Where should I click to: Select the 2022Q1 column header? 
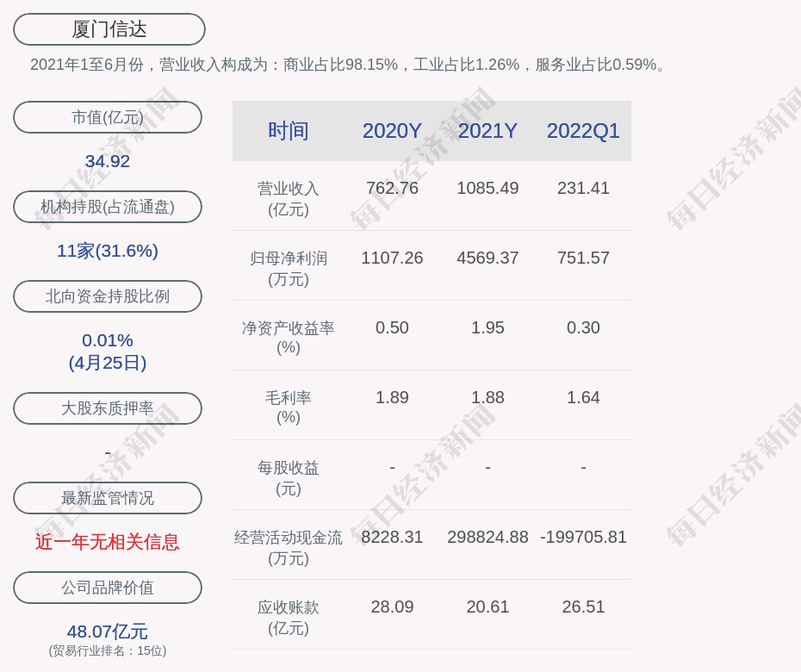[583, 131]
